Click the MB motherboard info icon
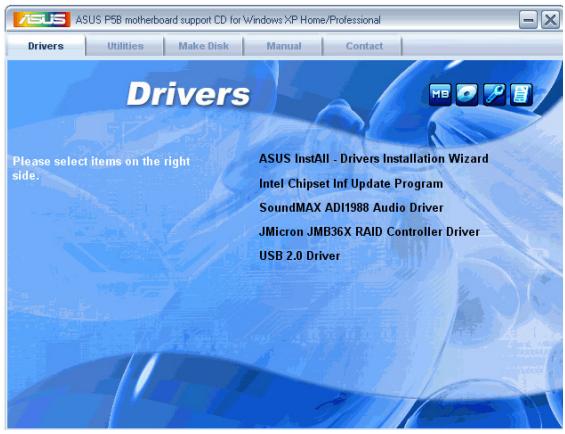 click(x=440, y=95)
